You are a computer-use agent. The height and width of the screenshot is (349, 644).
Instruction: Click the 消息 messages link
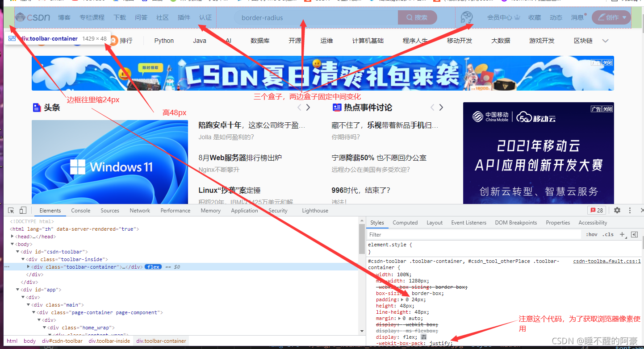(x=577, y=17)
